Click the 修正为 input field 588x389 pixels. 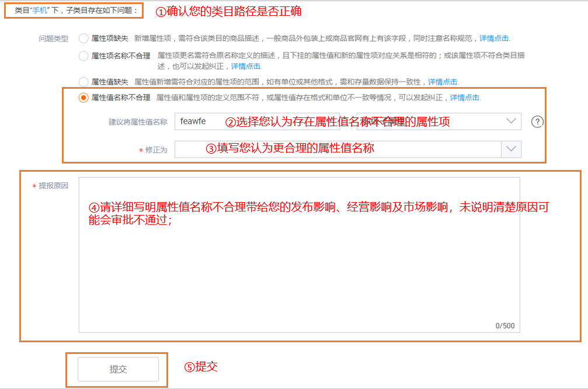338,150
